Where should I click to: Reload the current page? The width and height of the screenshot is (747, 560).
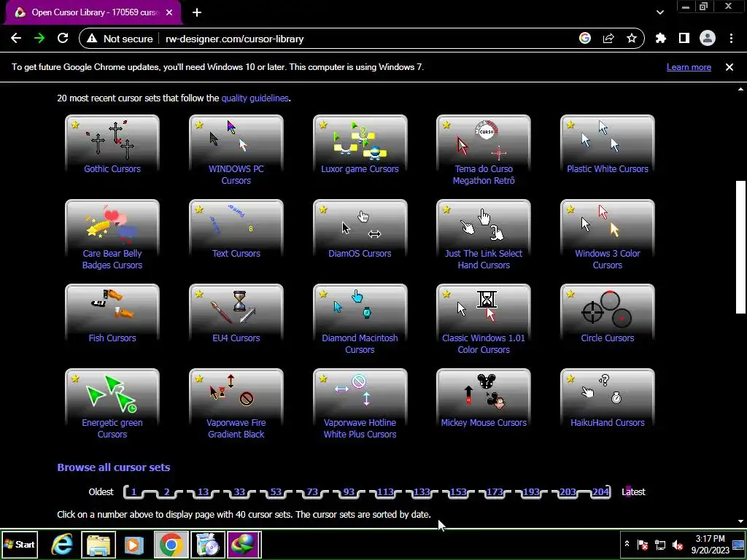[x=63, y=39]
